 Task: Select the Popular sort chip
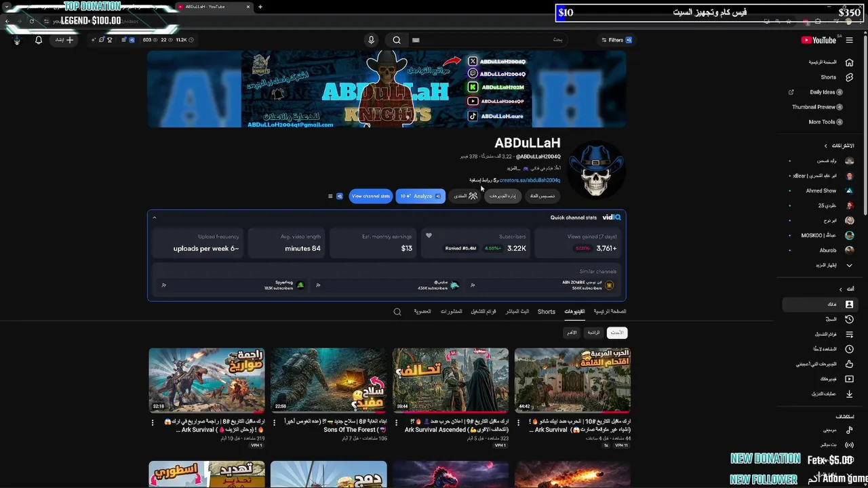594,333
